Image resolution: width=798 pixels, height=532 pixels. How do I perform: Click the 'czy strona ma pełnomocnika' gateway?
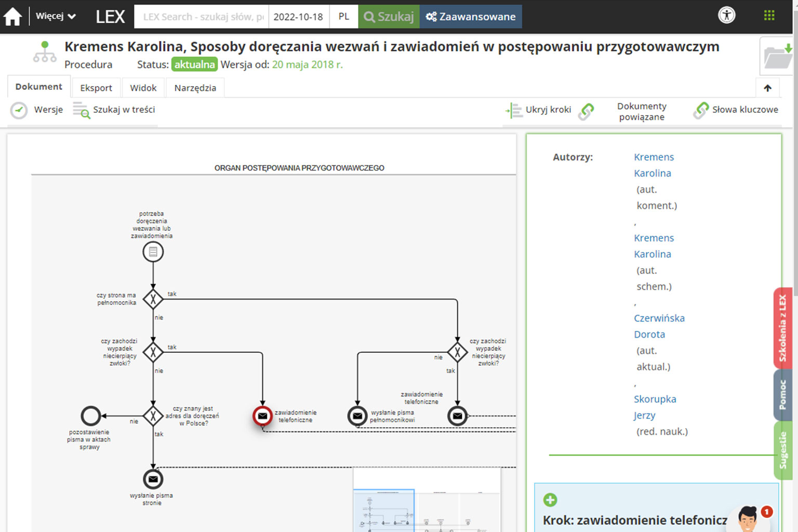(x=153, y=299)
